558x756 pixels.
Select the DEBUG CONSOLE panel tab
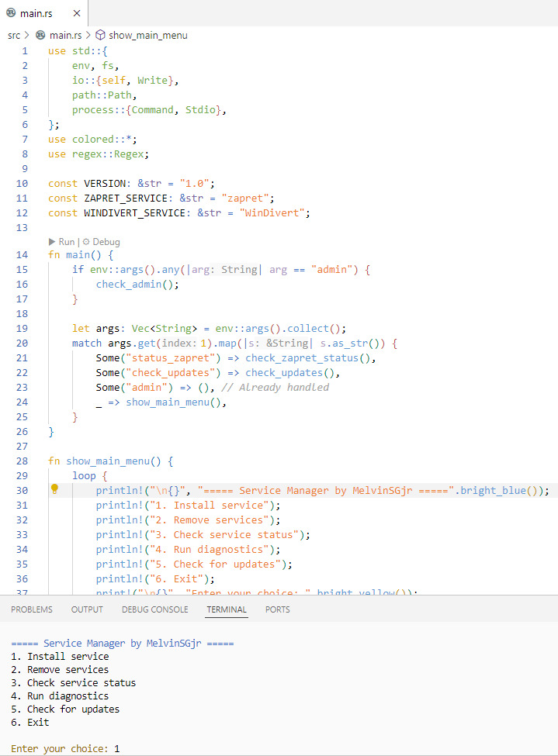click(154, 609)
